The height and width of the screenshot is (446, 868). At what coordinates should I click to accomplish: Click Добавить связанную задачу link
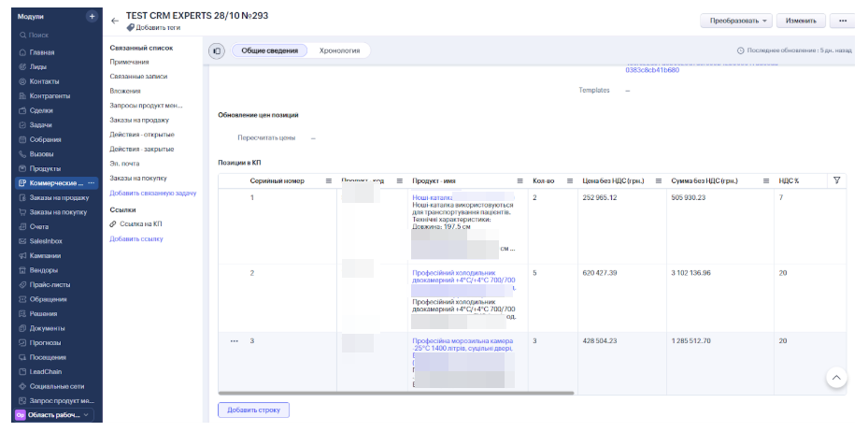click(x=153, y=193)
